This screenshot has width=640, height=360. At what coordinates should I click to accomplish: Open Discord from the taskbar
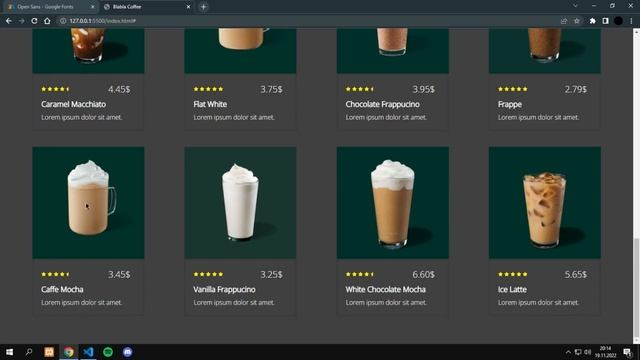point(127,352)
